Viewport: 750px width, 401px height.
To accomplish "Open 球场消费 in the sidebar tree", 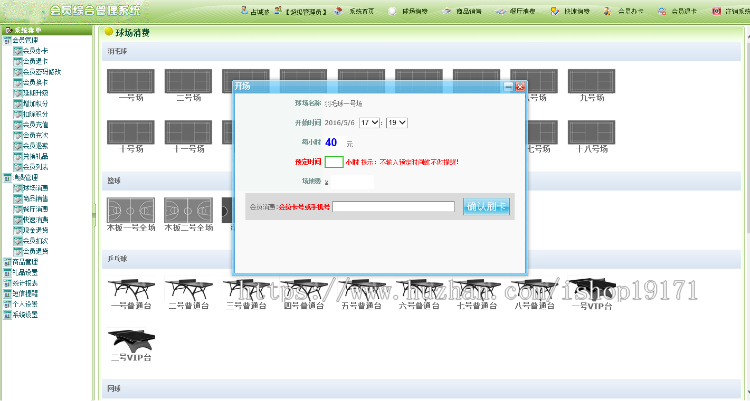I will (x=35, y=188).
